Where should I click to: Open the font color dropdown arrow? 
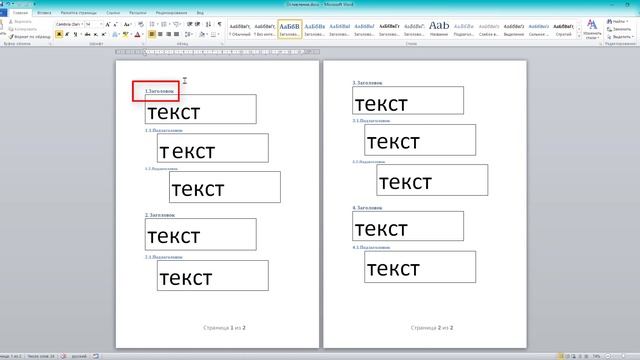tap(142, 35)
